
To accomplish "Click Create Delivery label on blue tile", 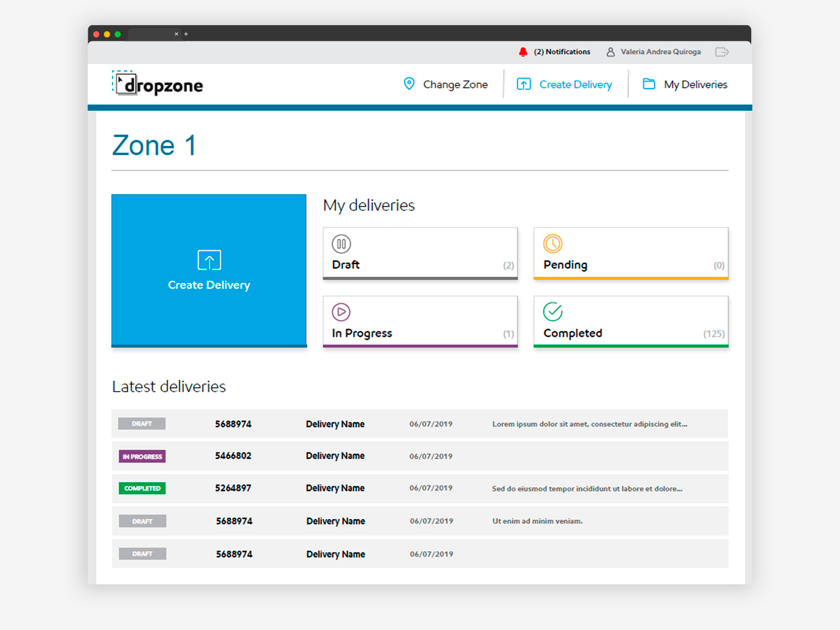I will click(209, 285).
